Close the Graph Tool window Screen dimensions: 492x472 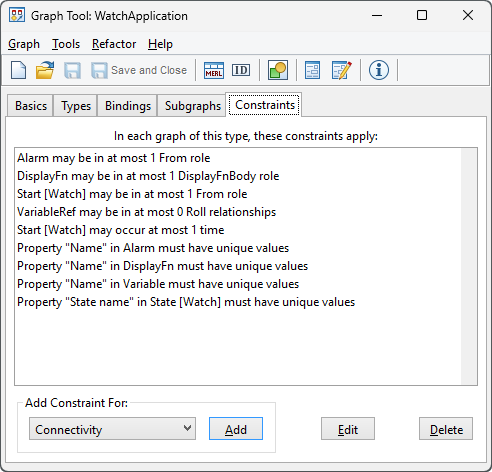tap(468, 15)
